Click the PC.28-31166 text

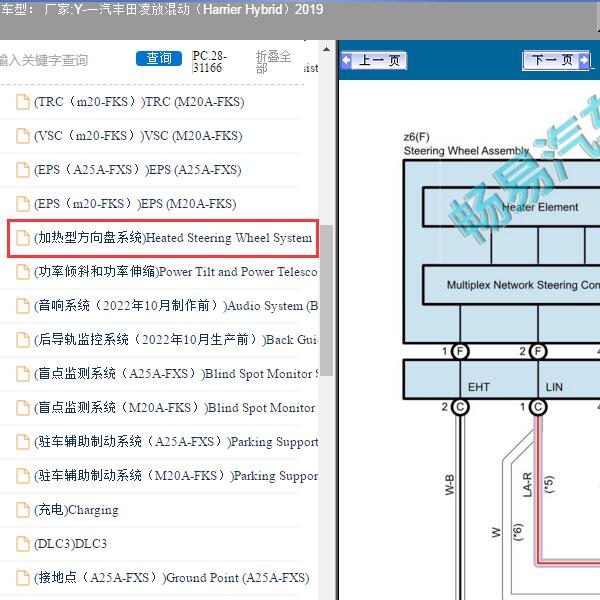tap(209, 62)
